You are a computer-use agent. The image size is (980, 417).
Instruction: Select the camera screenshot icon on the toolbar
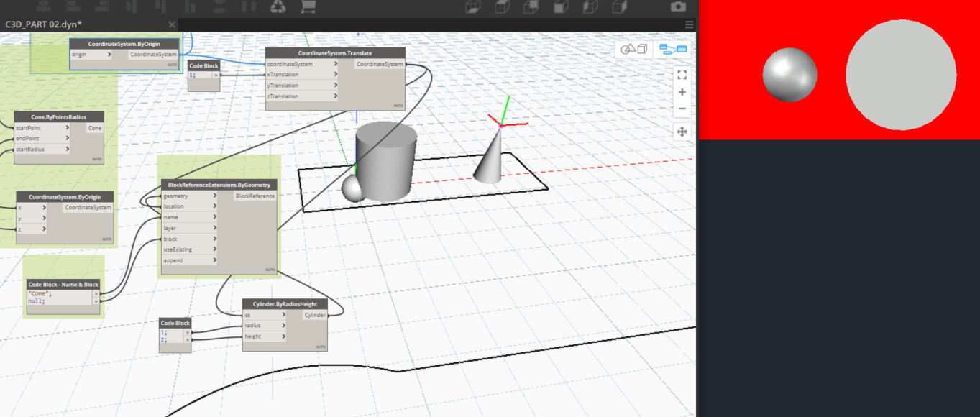(677, 6)
